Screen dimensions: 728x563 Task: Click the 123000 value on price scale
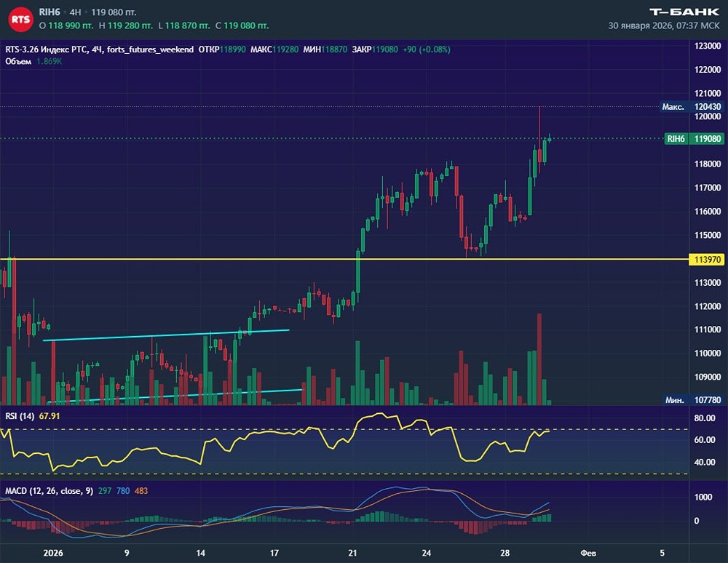[708, 46]
